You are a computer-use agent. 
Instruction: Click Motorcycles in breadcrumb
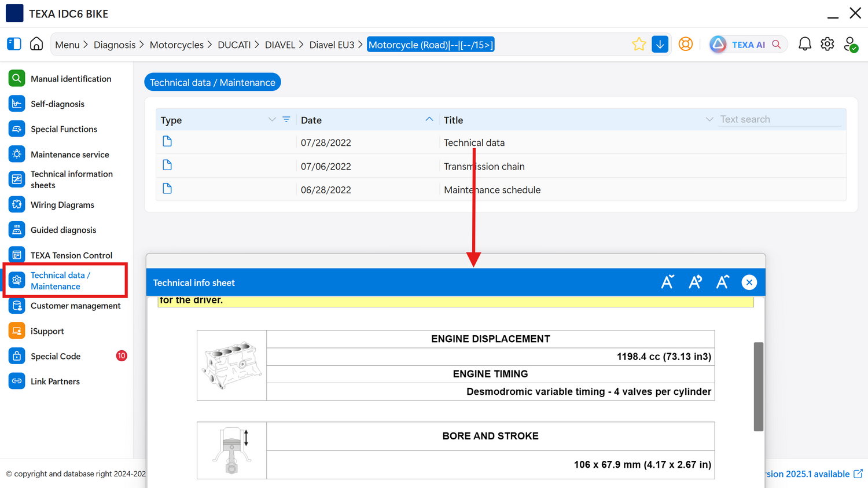(176, 45)
